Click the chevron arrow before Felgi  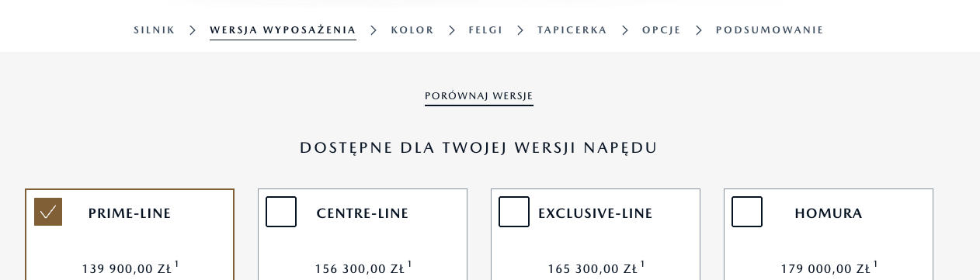coord(451,30)
